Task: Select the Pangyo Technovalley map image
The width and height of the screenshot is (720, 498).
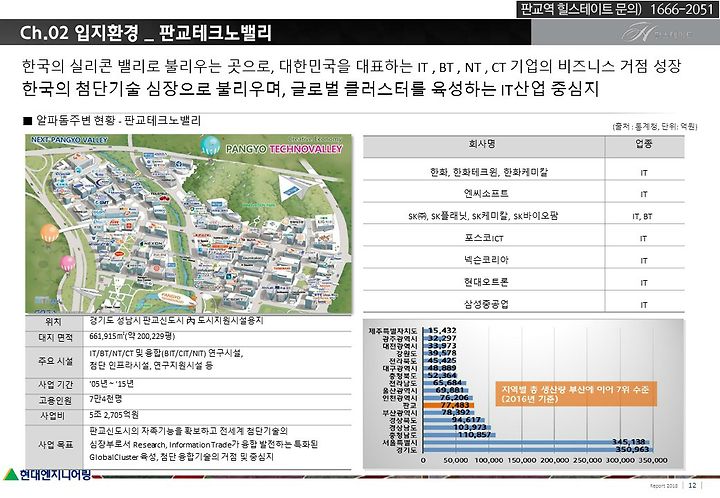Action: [x=189, y=224]
